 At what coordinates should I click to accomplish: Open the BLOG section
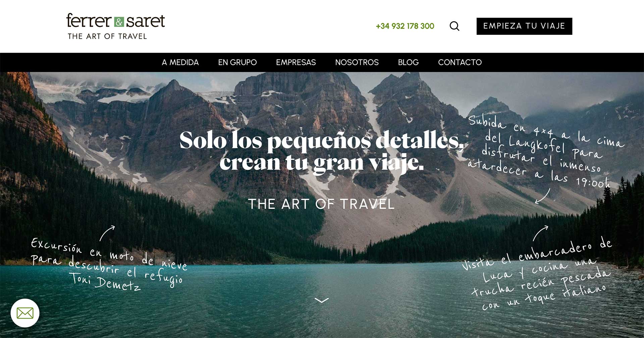coord(408,62)
